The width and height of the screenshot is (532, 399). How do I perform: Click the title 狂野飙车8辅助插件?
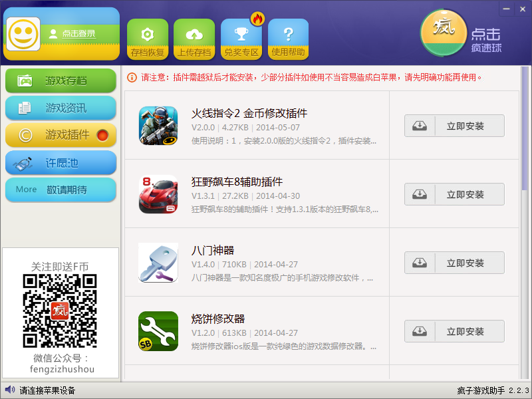click(x=237, y=182)
